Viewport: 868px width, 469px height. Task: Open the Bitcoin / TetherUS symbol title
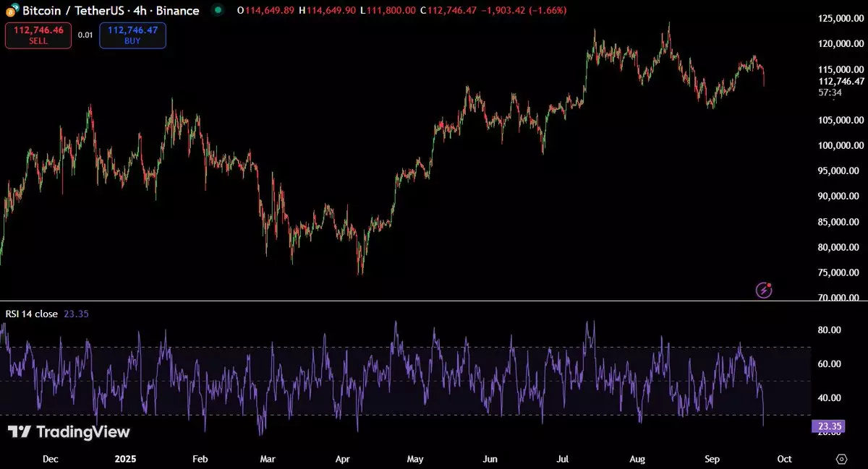click(x=111, y=11)
